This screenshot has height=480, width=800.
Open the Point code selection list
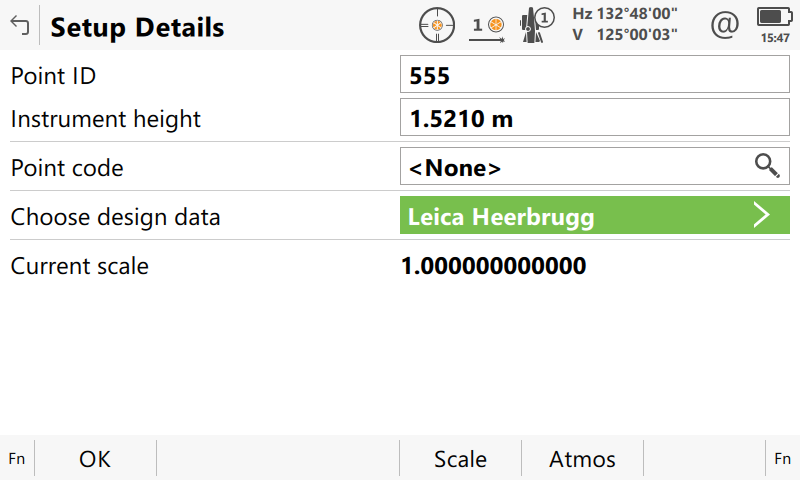[575, 167]
